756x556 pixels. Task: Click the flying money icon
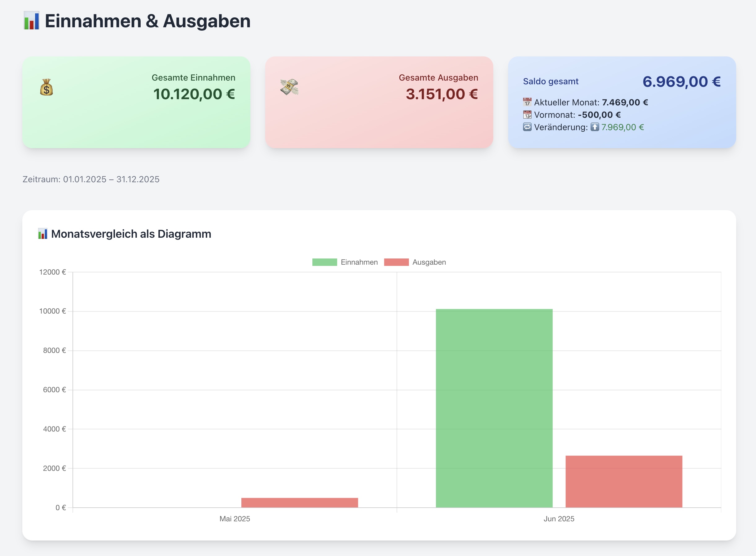coord(289,87)
